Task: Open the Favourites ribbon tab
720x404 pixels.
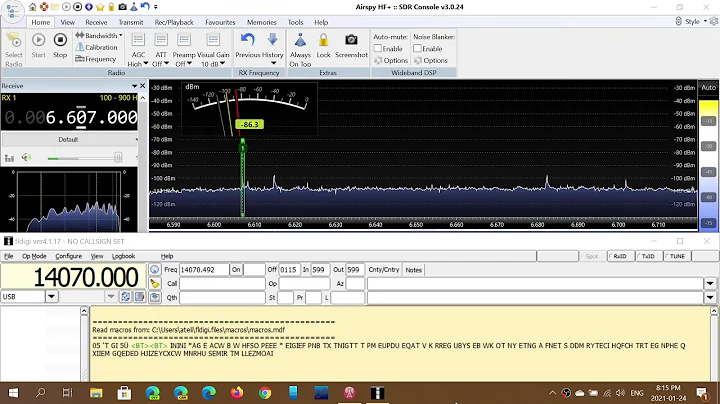Action: pyautogui.click(x=220, y=22)
